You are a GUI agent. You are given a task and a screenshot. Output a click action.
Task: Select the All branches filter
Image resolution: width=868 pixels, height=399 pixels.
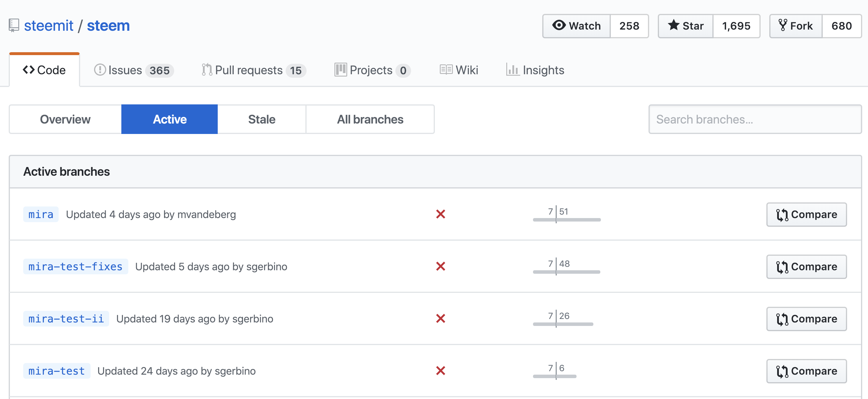click(370, 119)
